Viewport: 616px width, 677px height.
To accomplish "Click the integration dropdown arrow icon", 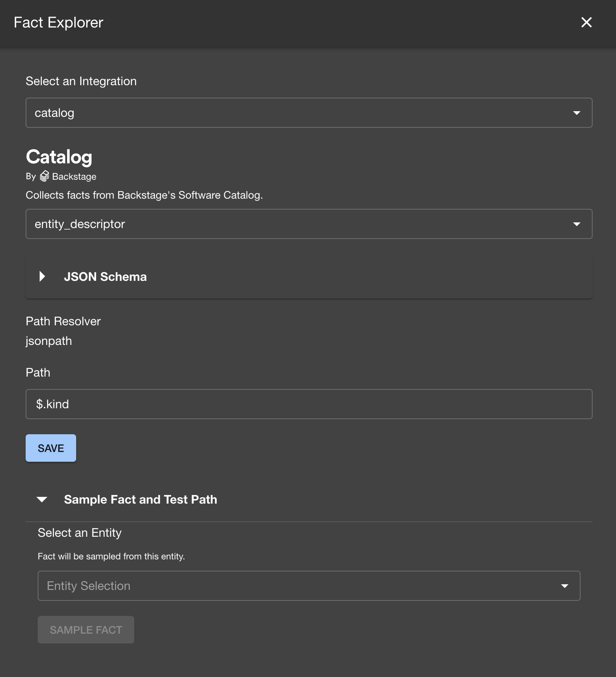I will (576, 113).
